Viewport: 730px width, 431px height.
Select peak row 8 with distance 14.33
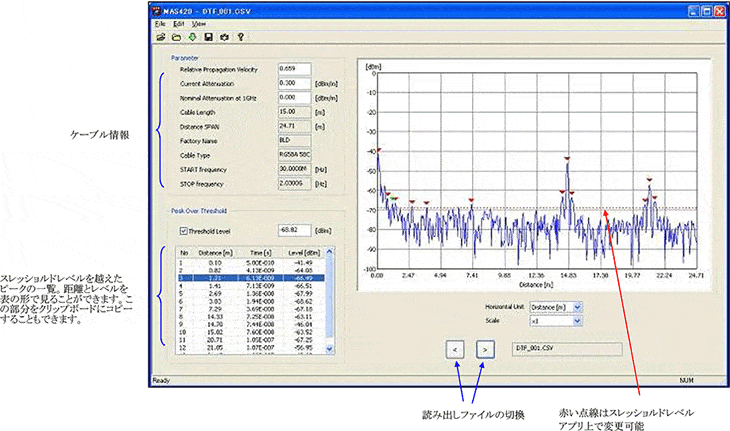click(x=250, y=317)
